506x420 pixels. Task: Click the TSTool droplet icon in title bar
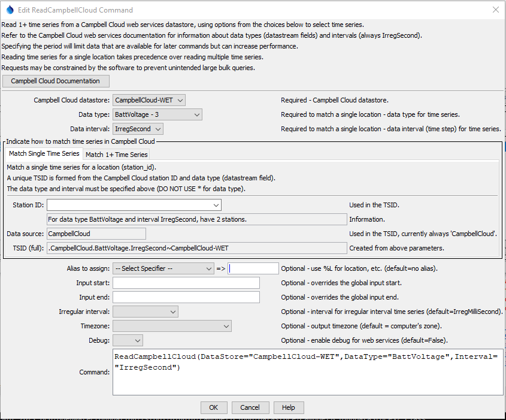coord(9,10)
